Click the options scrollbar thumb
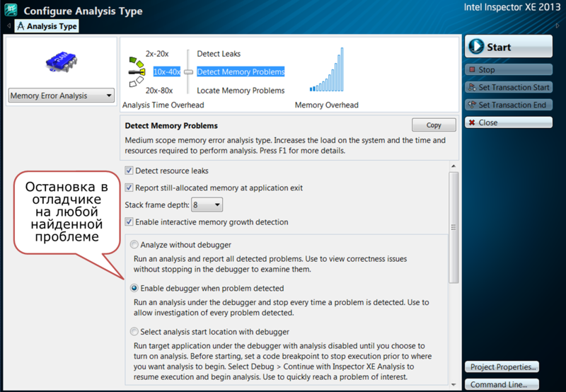The height and width of the screenshot is (392, 566). (454, 227)
